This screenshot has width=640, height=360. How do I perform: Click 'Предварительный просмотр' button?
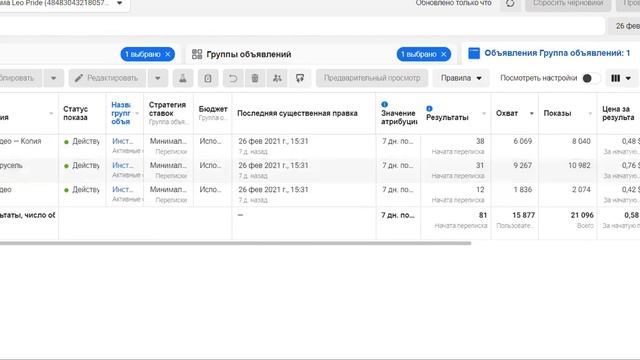pos(372,78)
